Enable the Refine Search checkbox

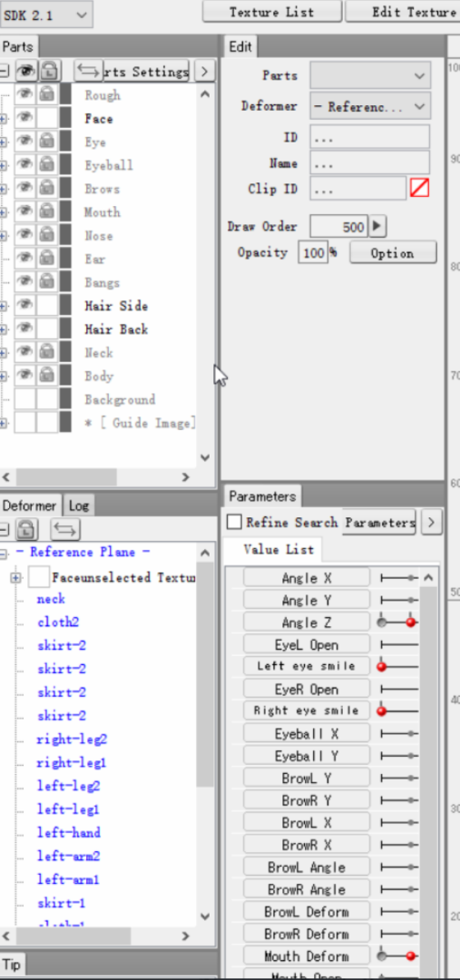[x=234, y=522]
